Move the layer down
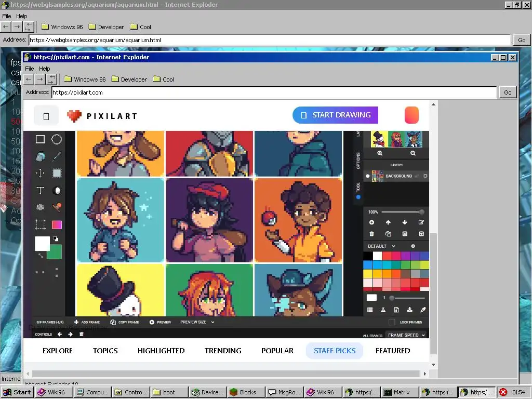Image resolution: width=532 pixels, height=399 pixels. 405,222
